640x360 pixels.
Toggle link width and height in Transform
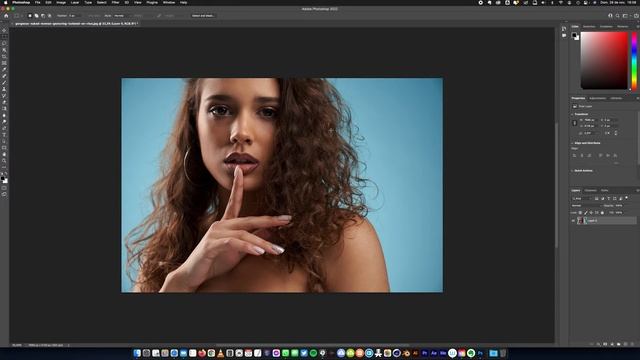pos(575,123)
